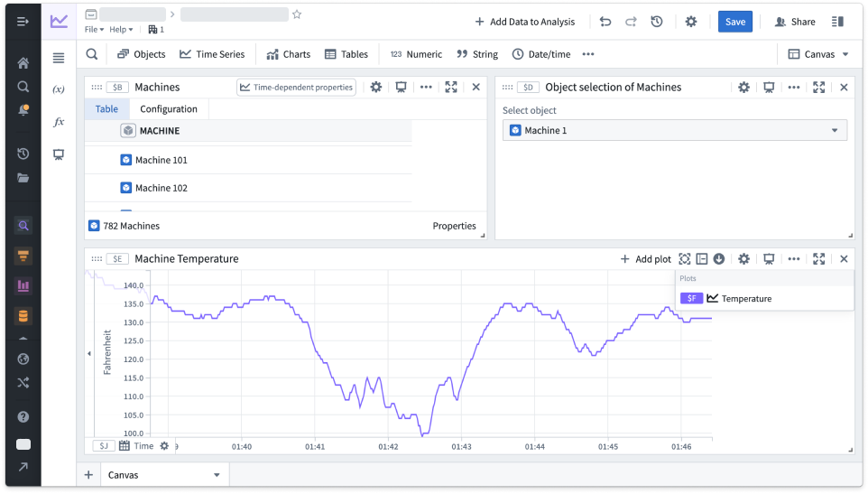The width and height of the screenshot is (868, 494).
Task: Fit chart view with the focus icon
Action: tap(685, 258)
